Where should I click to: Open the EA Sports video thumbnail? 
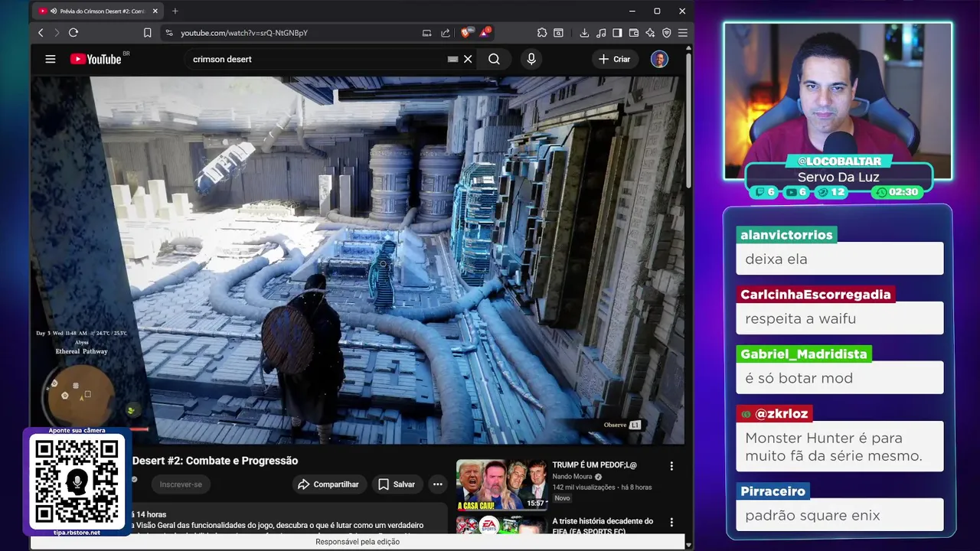(501, 525)
